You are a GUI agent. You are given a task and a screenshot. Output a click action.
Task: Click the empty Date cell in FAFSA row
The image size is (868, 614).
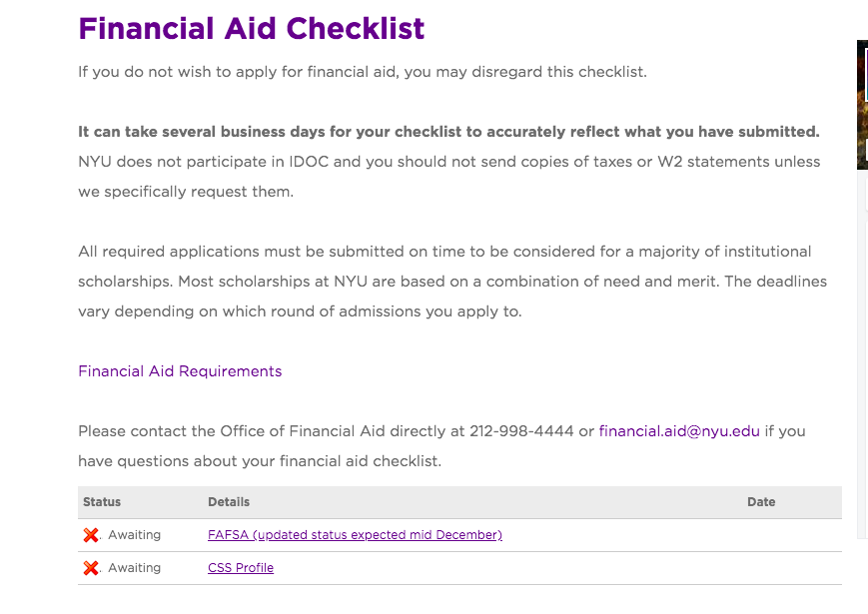tap(792, 535)
